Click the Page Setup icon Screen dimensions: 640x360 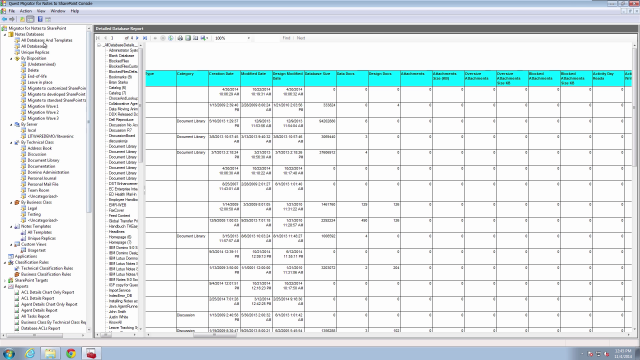pos(196,38)
